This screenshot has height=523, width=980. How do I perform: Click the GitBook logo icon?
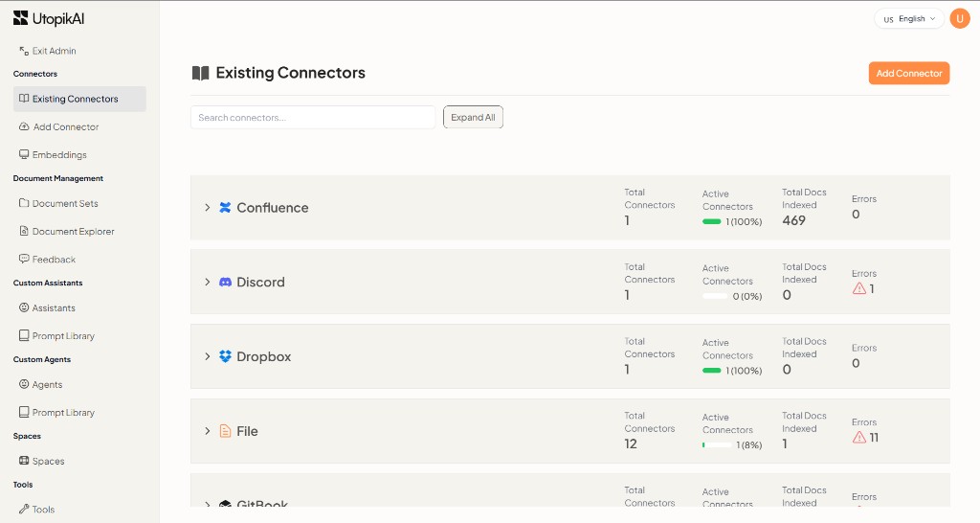point(225,504)
